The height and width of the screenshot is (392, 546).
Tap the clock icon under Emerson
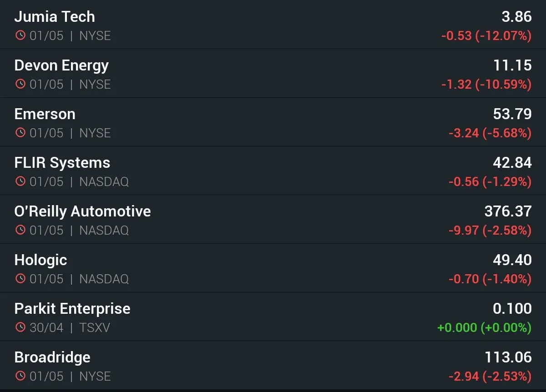20,133
